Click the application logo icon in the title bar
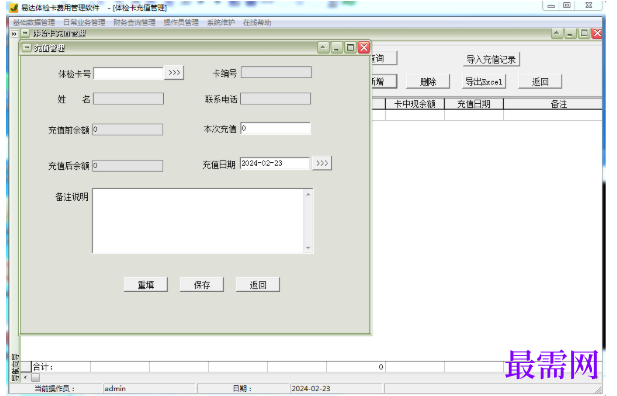The width and height of the screenshot is (617, 396). coord(14,8)
